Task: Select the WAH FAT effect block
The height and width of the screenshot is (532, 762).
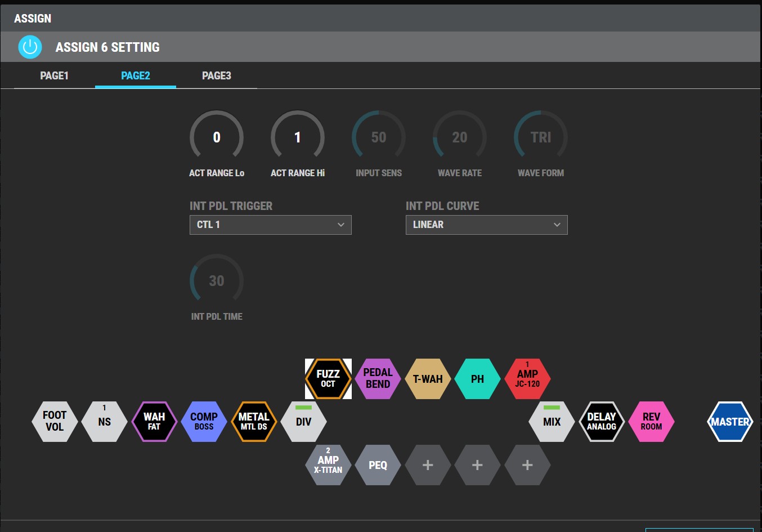Action: (x=154, y=422)
